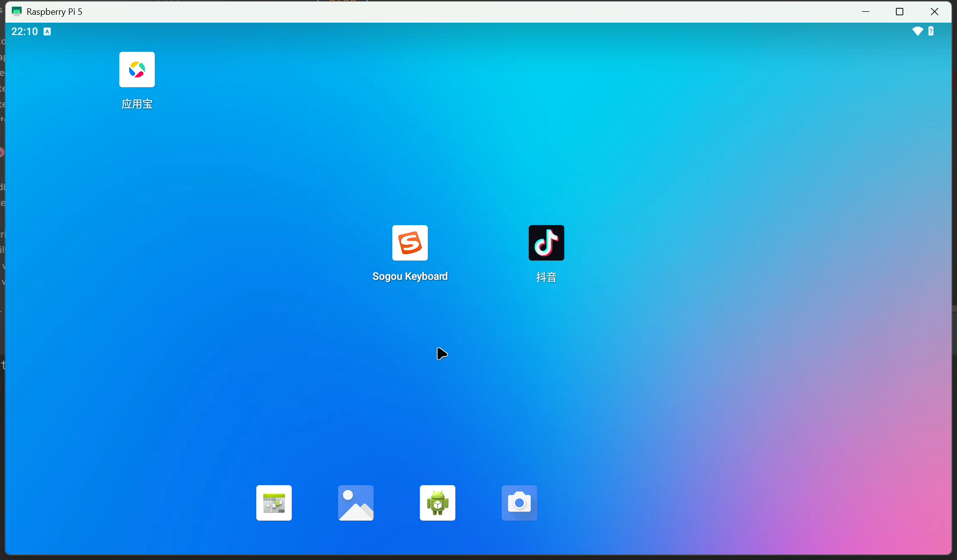Minimize the Raspberry Pi 5 window
The width and height of the screenshot is (957, 560).
click(865, 11)
